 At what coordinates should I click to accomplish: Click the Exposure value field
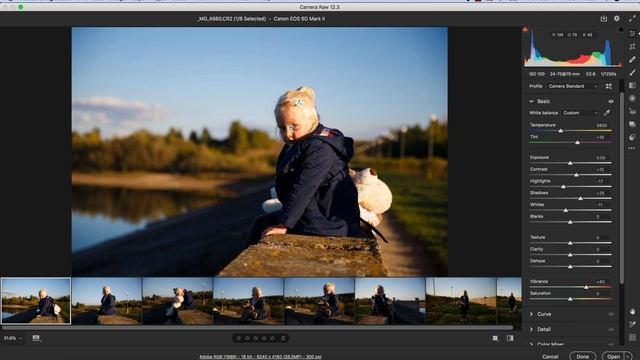click(x=601, y=157)
